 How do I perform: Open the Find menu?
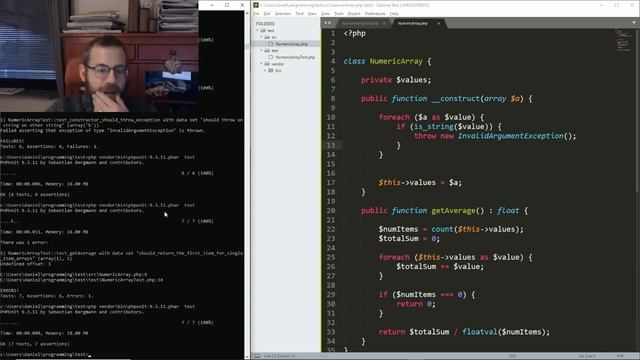coord(299,13)
